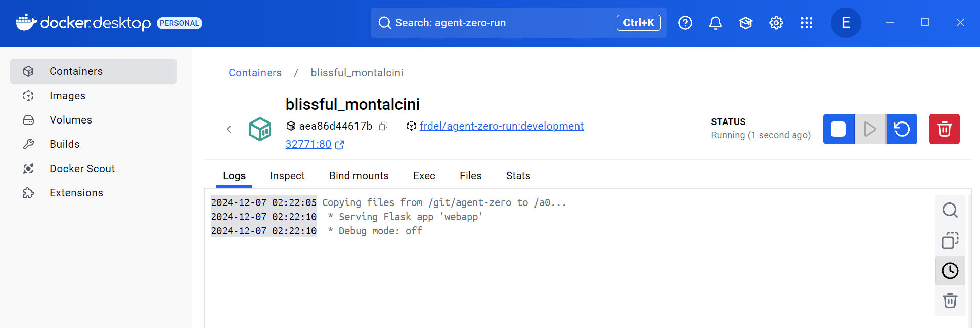Stop the running blissful_montalcini container
980x328 pixels.
838,129
